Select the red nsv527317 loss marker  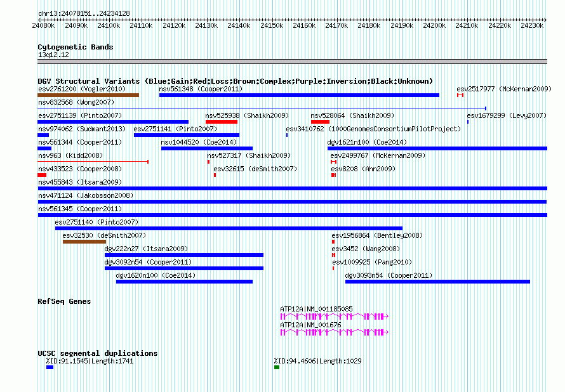(208, 162)
